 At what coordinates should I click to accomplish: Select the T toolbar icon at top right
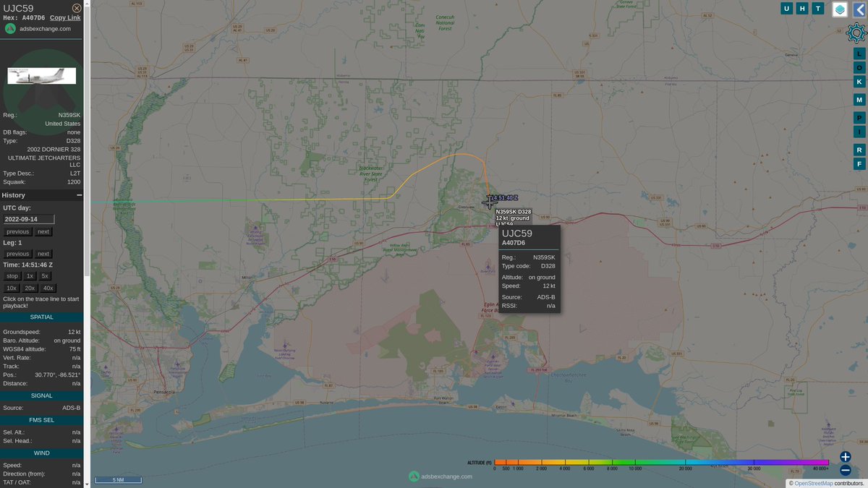(x=820, y=8)
